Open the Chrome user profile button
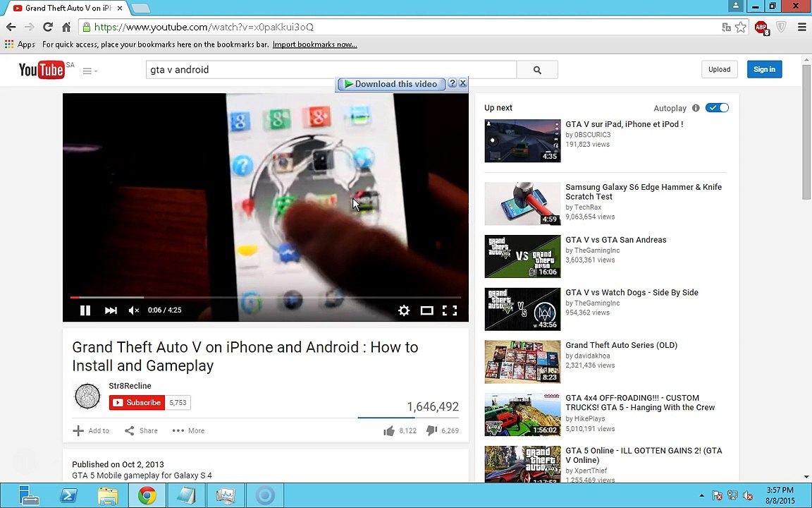 tap(735, 6)
